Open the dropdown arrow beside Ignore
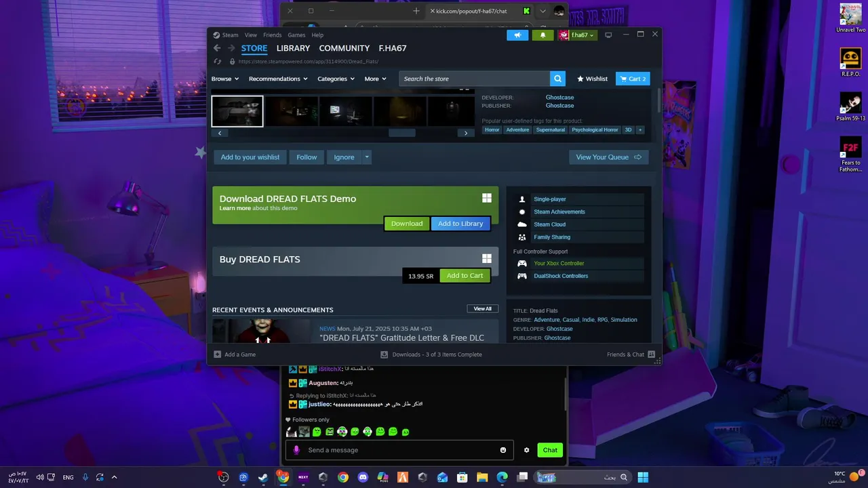 pyautogui.click(x=367, y=157)
